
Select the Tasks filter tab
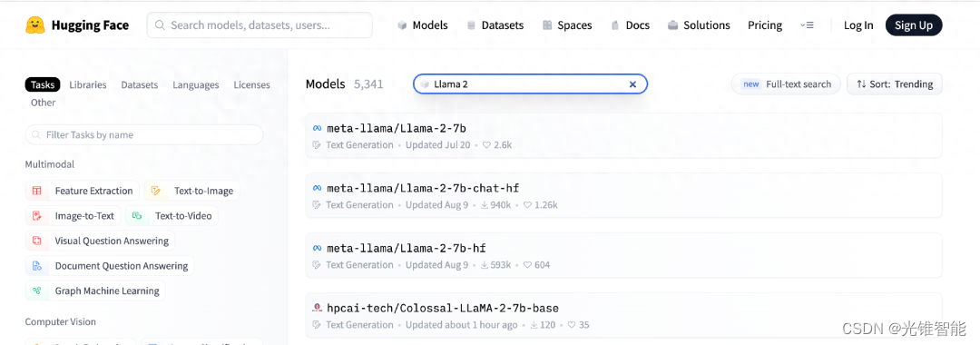(42, 85)
